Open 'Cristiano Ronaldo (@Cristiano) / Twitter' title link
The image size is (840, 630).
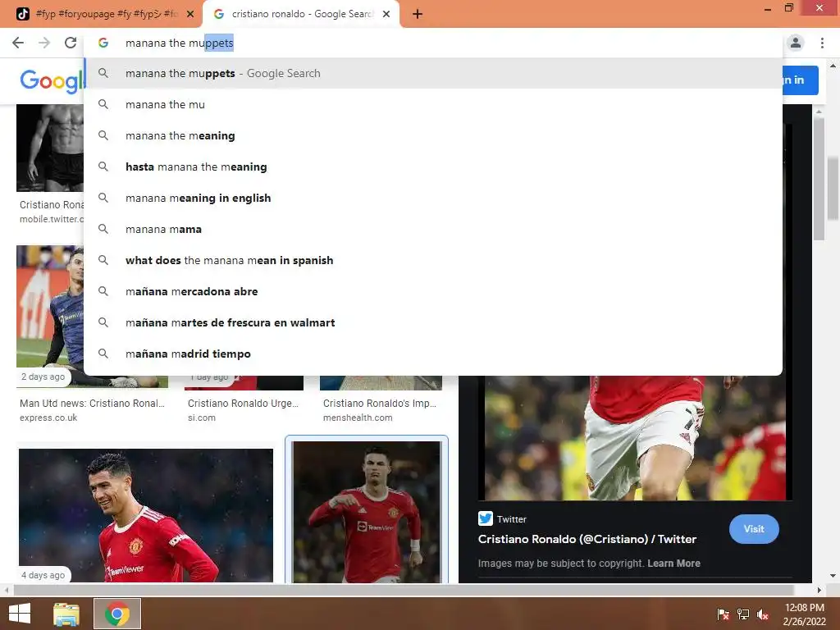tap(587, 539)
